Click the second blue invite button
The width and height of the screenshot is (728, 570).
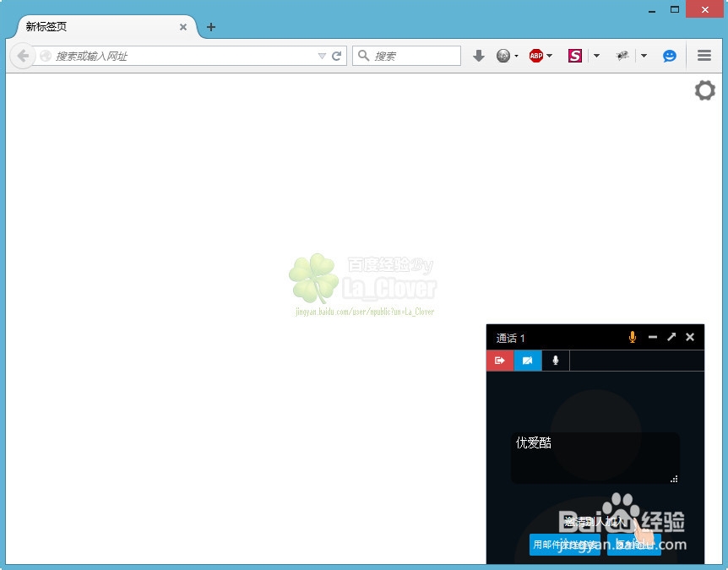pyautogui.click(x=634, y=545)
